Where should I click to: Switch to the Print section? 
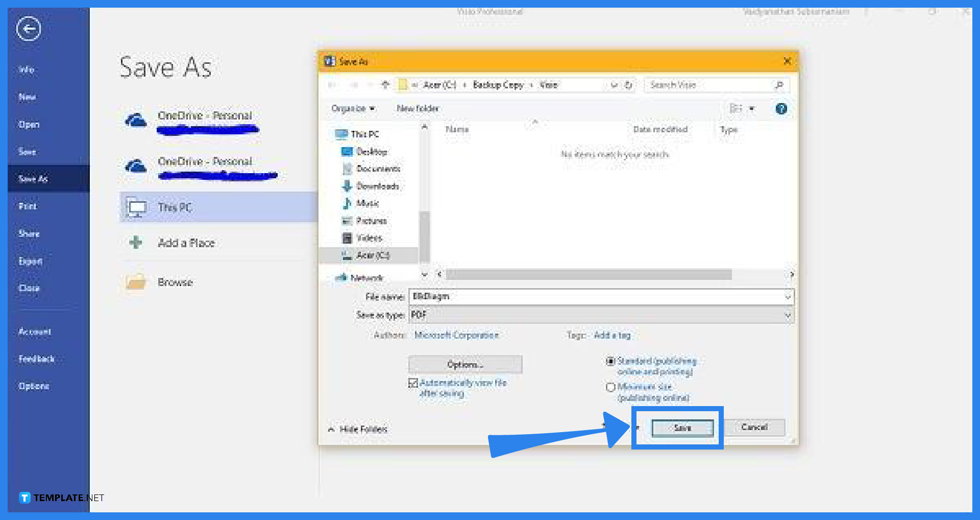[27, 206]
